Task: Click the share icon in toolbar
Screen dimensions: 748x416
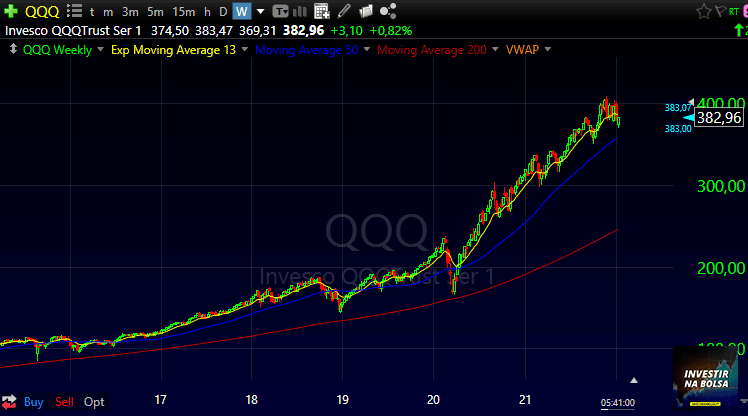Action: (388, 11)
